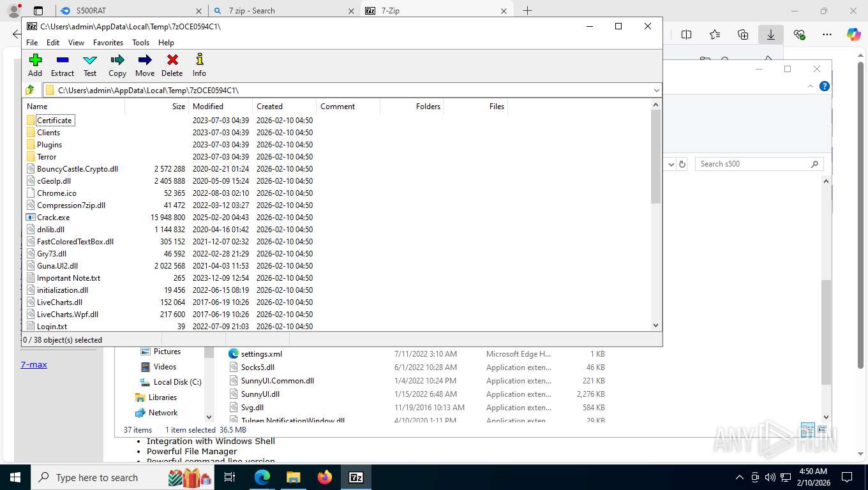Select LiveCharts.Wpf.dll file
The height and width of the screenshot is (490, 868).
(x=68, y=315)
